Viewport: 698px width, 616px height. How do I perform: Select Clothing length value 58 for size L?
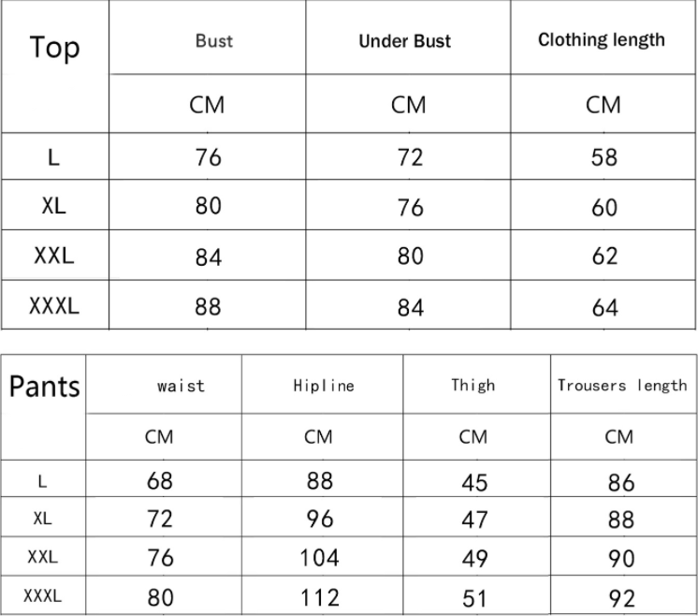pos(604,157)
